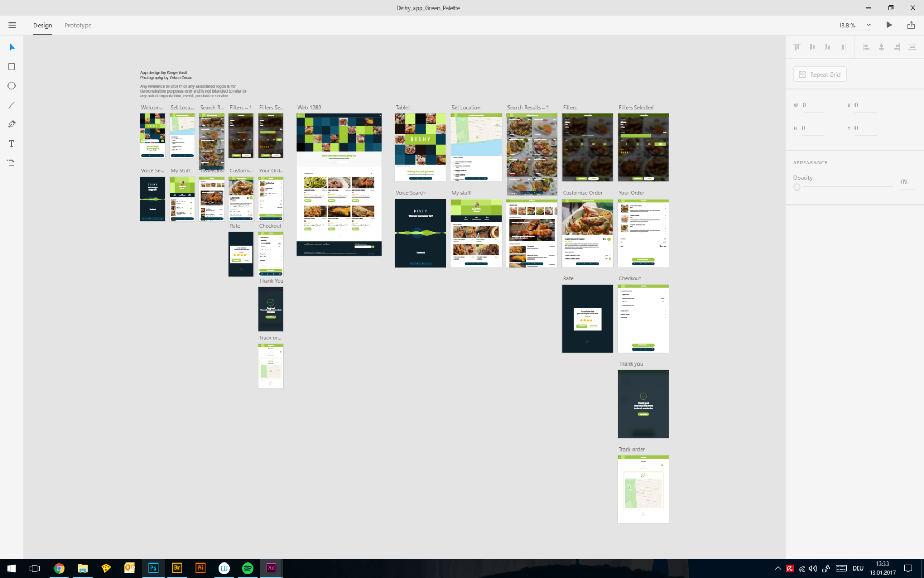Open the Windows Start menu
924x578 pixels.
click(12, 568)
